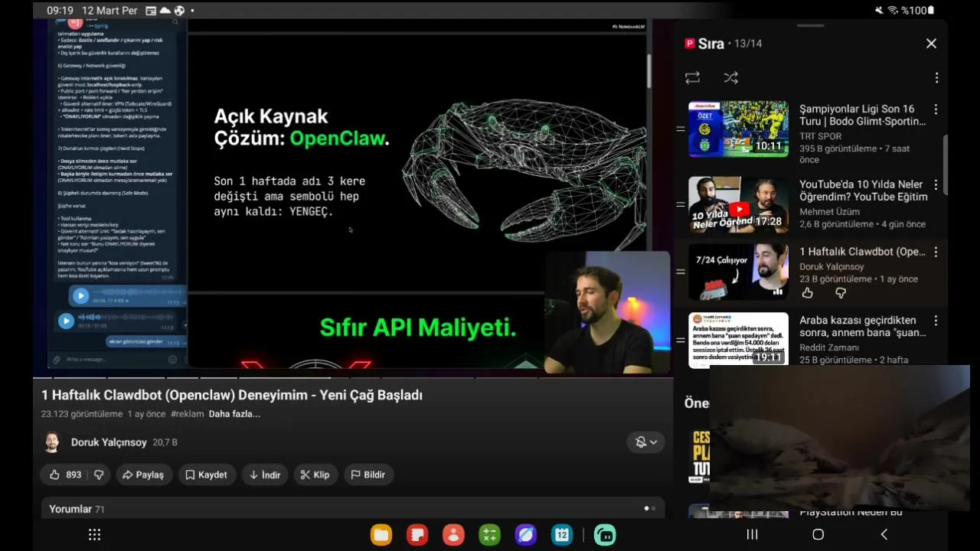The height and width of the screenshot is (551, 980).
Task: Grab reorder handle of Şampiyonlar Ligi item
Action: tap(680, 129)
